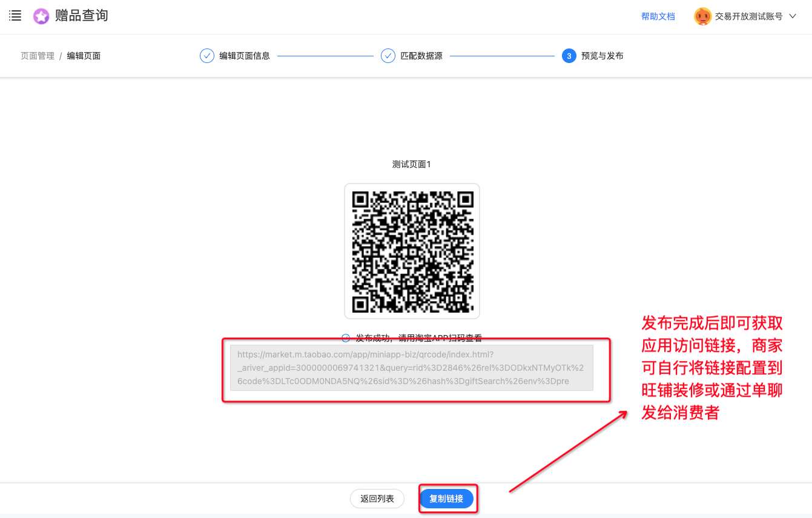Open the 帮助文档 help link

point(658,16)
